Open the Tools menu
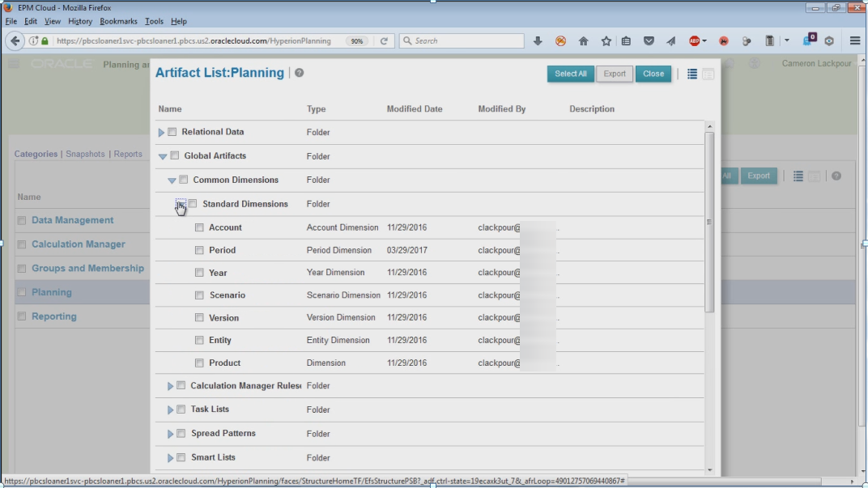The height and width of the screenshot is (488, 868). 154,21
